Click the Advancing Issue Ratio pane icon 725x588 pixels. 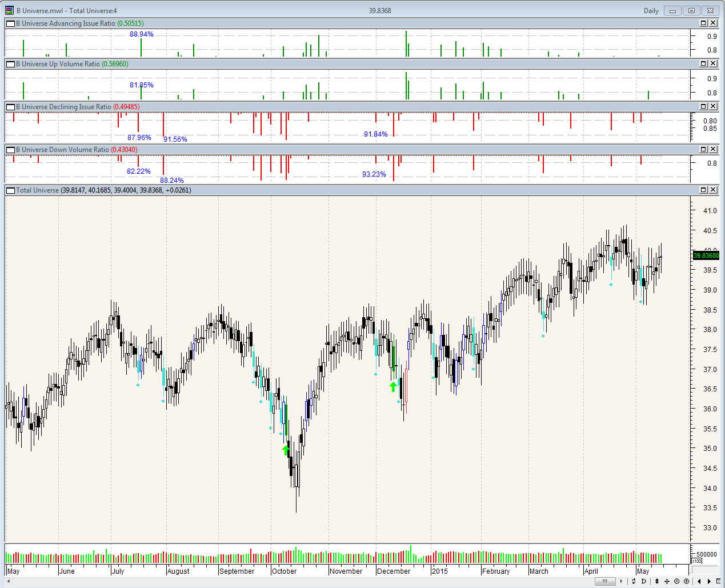pyautogui.click(x=10, y=23)
